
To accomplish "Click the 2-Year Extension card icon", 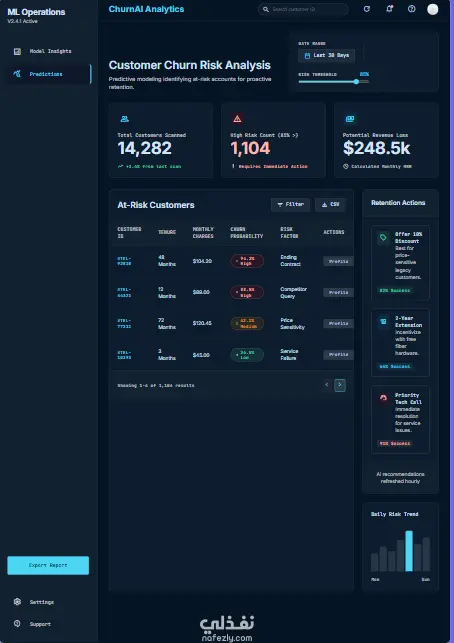I will click(383, 322).
